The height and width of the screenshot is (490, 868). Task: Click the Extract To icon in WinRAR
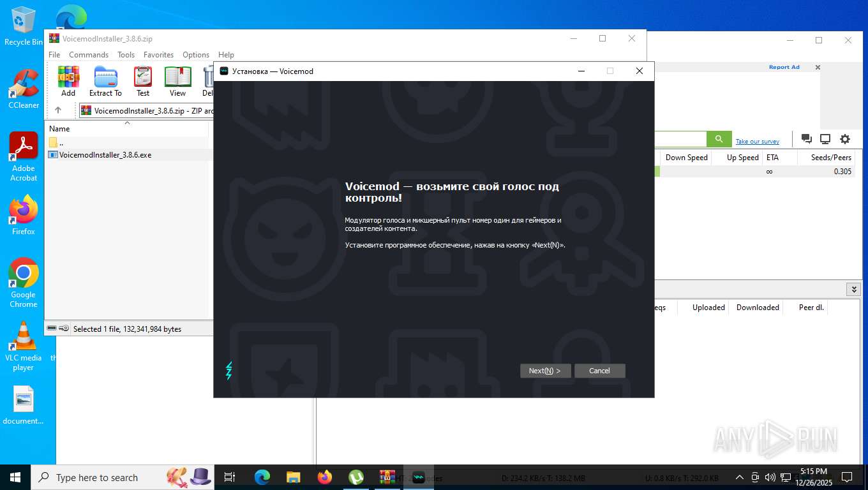pos(105,82)
